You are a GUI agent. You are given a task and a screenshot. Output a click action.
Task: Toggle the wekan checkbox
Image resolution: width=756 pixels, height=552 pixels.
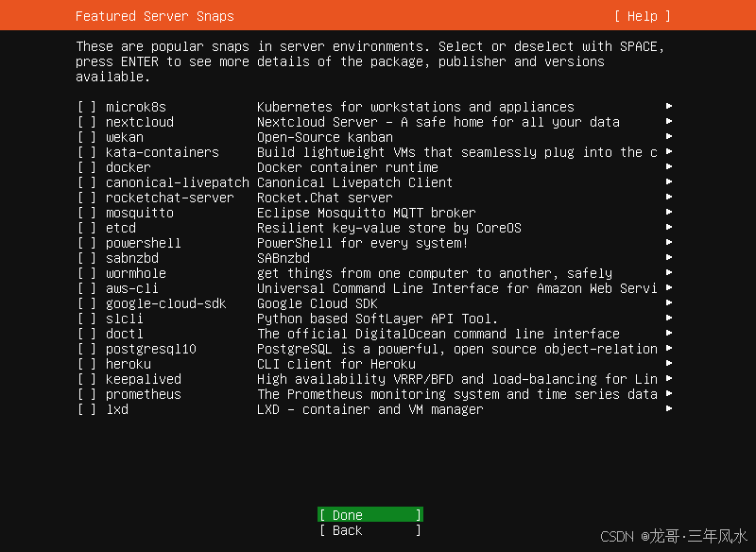pos(87,137)
